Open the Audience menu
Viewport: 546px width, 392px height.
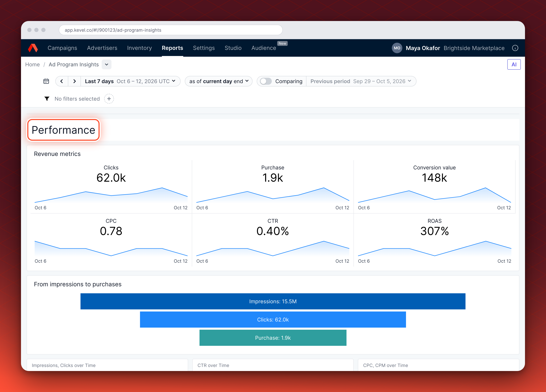pyautogui.click(x=264, y=48)
